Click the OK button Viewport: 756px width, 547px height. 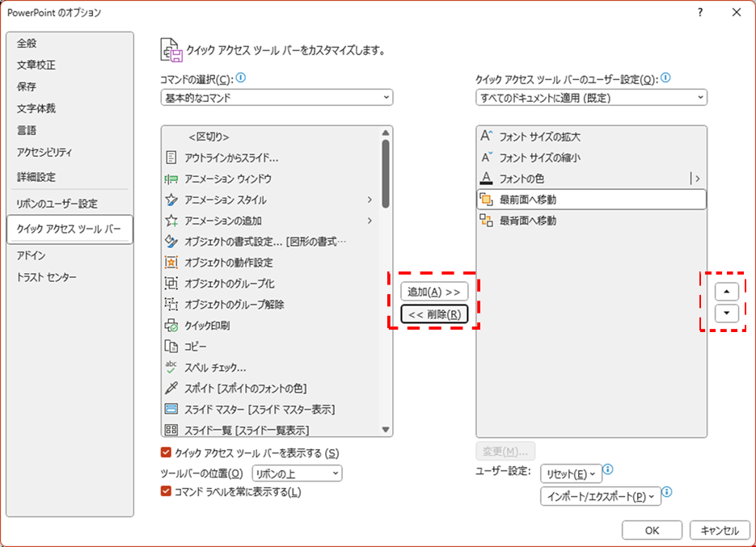(x=652, y=530)
